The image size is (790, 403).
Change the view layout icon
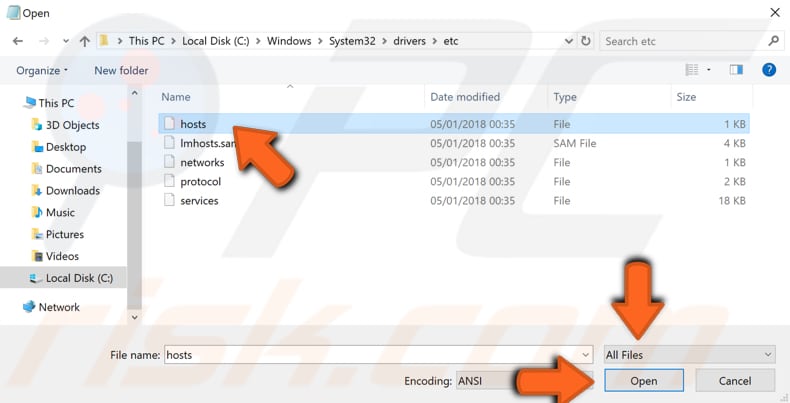(692, 70)
